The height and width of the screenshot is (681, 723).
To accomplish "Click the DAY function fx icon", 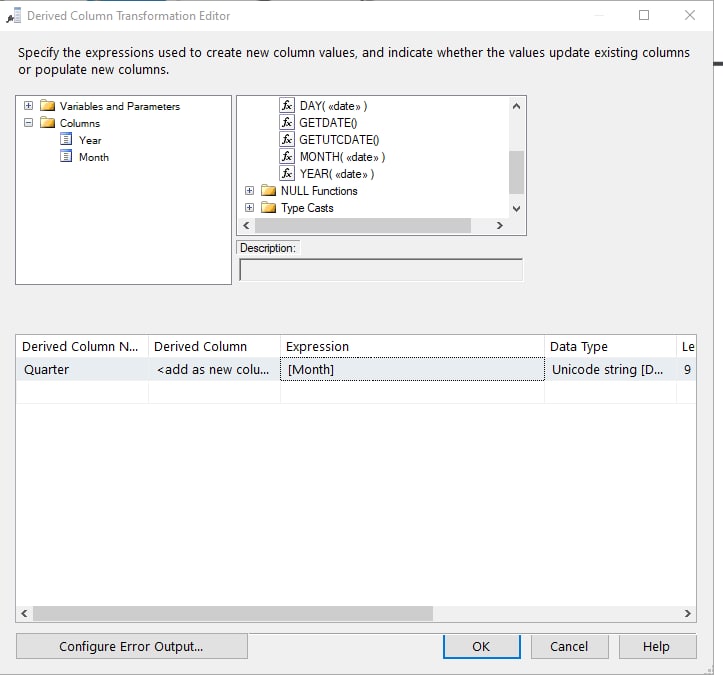I will tap(287, 106).
